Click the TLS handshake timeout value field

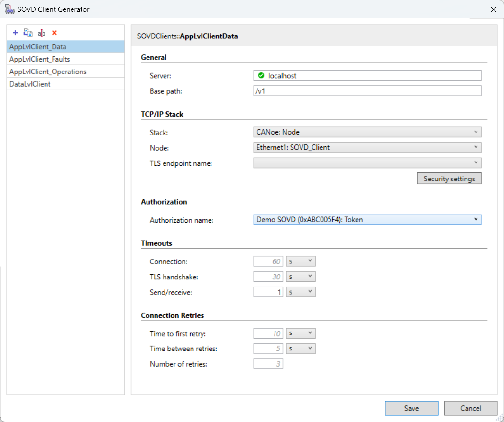pos(268,277)
